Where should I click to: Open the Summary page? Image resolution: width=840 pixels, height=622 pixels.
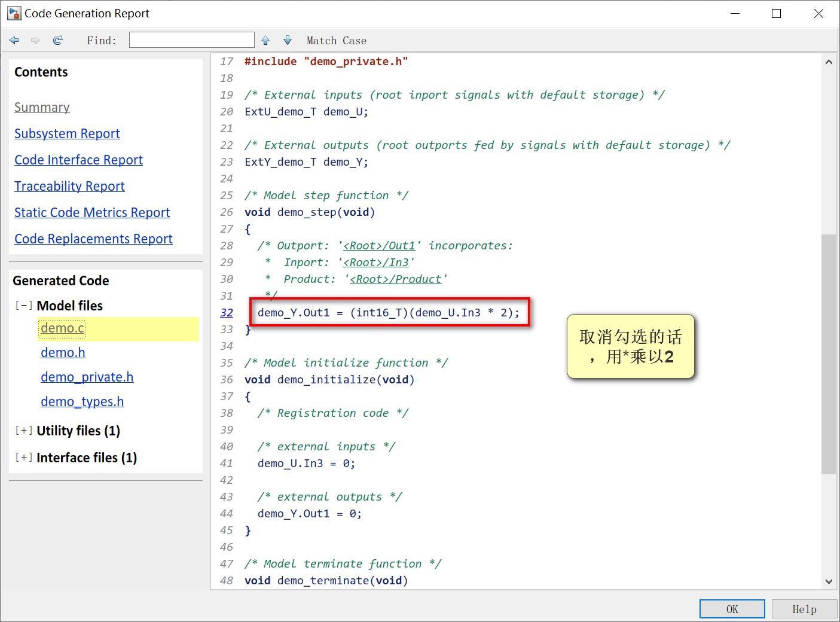[42, 107]
